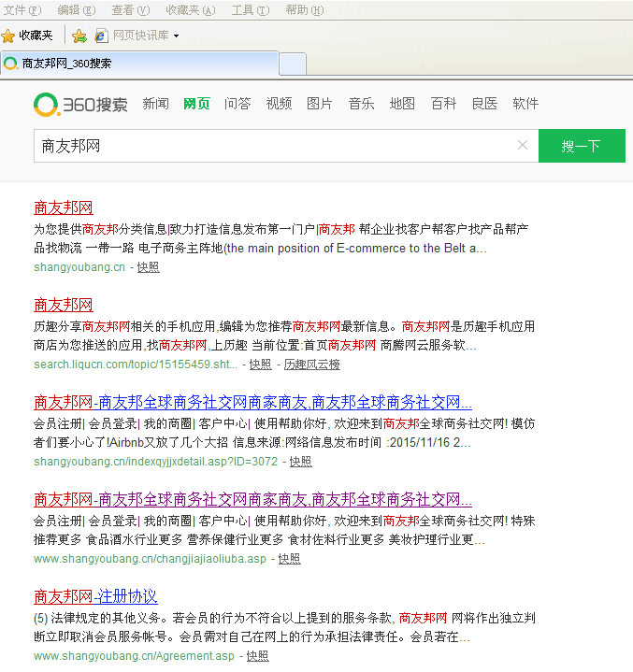
Task: Open the 查看(V) menu
Action: (131, 10)
